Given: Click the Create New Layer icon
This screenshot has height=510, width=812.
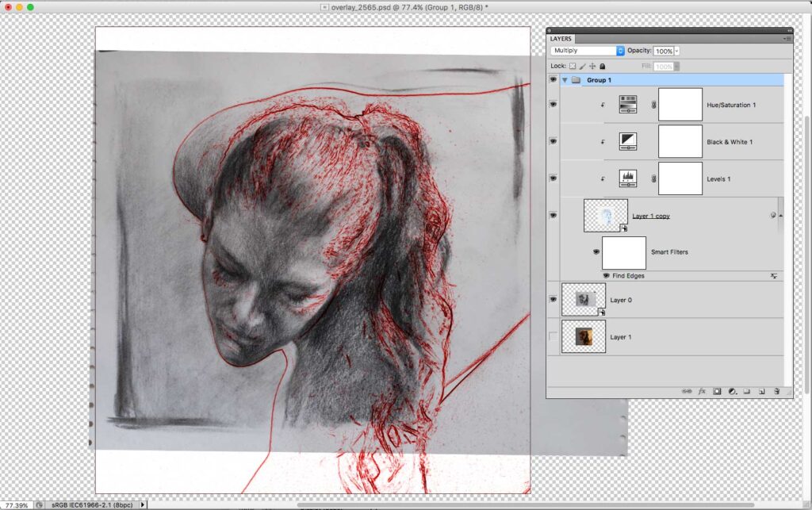Looking at the screenshot, I should [763, 391].
